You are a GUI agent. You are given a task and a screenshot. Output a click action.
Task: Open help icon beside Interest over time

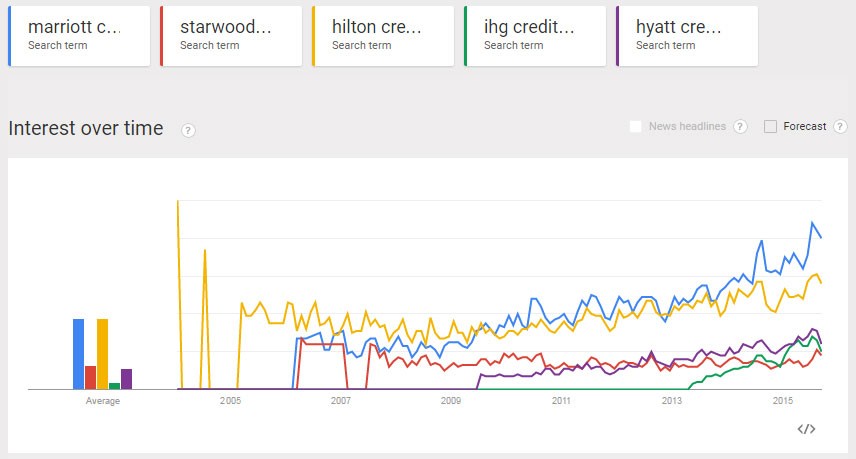point(188,130)
